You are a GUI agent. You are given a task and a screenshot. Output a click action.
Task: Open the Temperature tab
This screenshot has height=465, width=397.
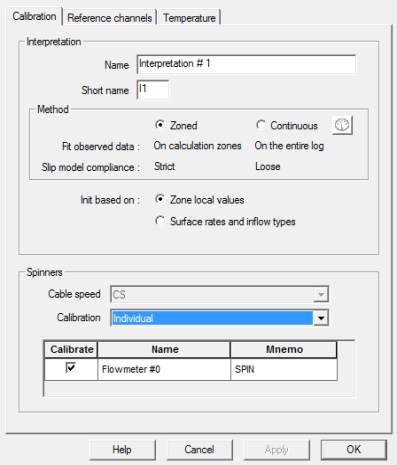[189, 18]
